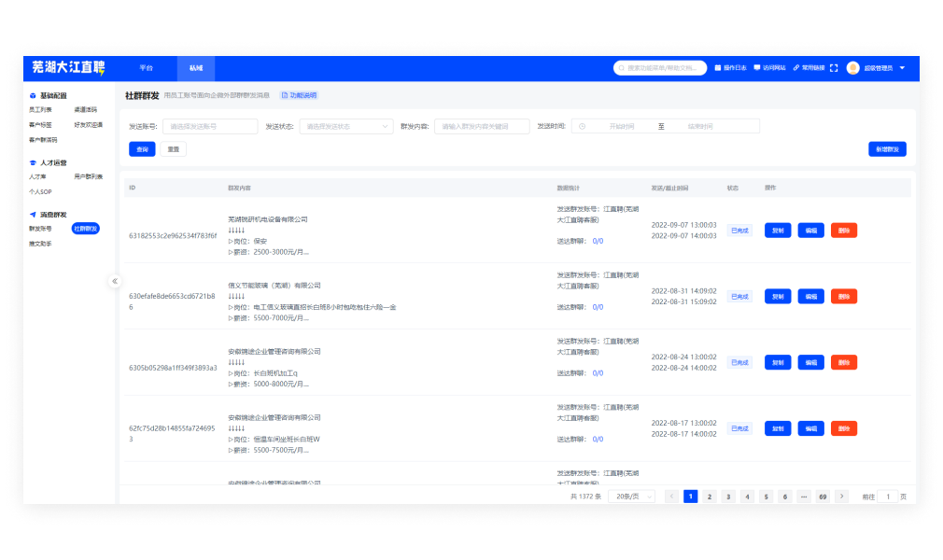
Task: Click the blue 查询 button
Action: pyautogui.click(x=142, y=149)
